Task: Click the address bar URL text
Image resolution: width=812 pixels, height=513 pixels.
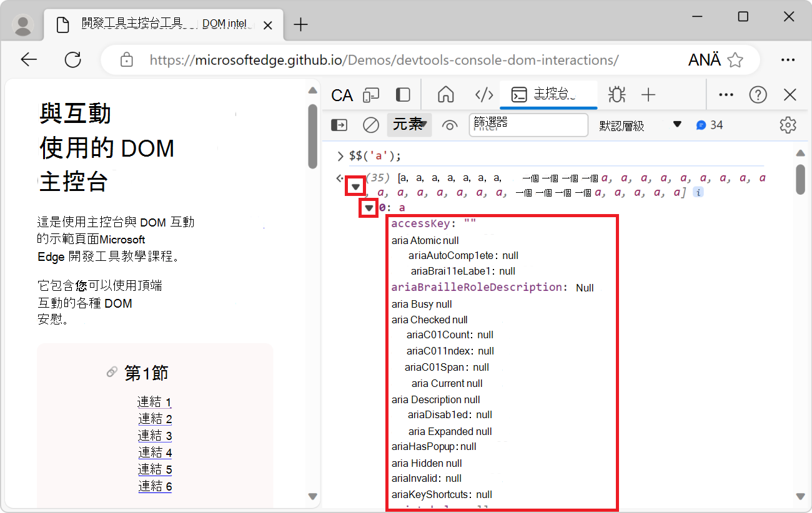Action: coord(384,60)
